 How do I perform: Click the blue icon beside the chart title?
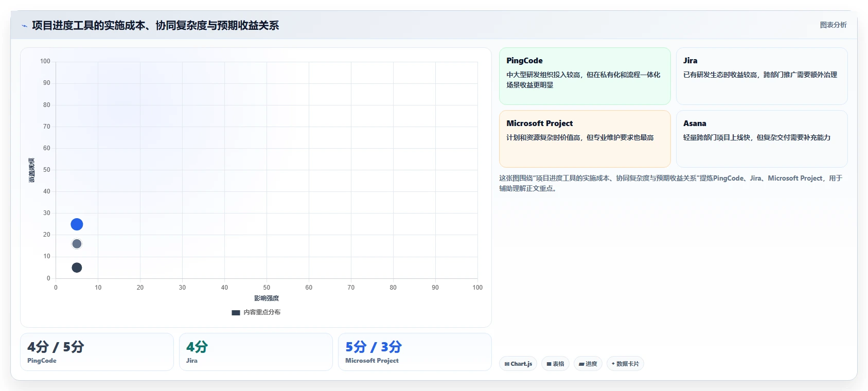coord(24,26)
